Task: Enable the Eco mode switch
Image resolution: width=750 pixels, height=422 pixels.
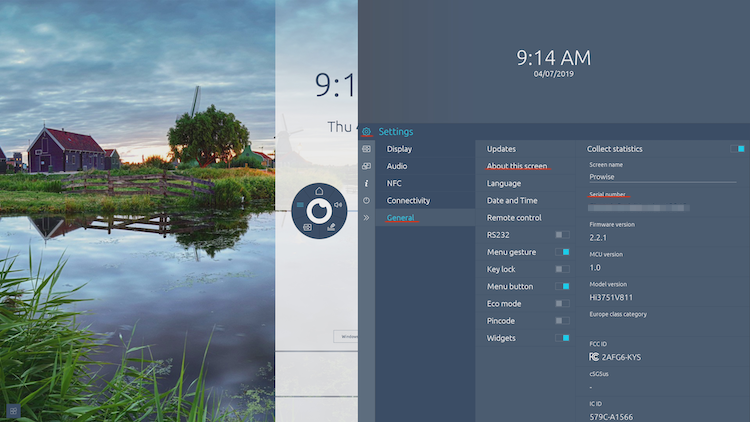Action: tap(562, 304)
